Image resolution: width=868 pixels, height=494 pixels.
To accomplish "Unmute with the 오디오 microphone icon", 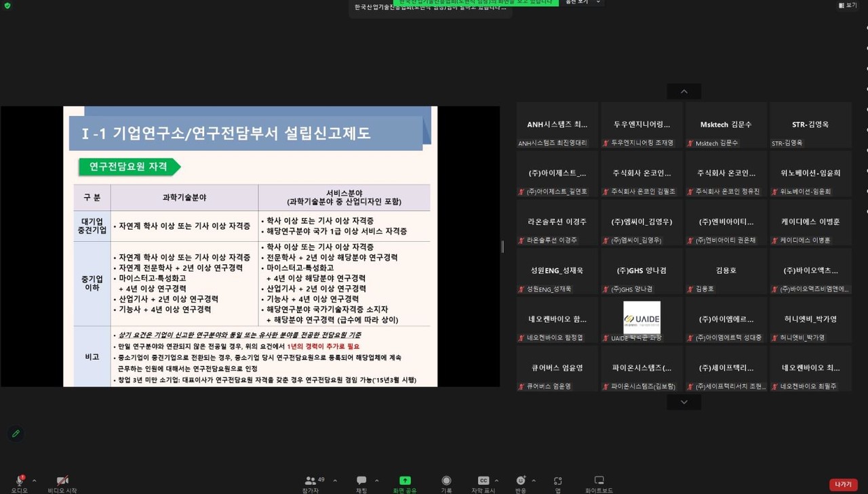I will (19, 480).
